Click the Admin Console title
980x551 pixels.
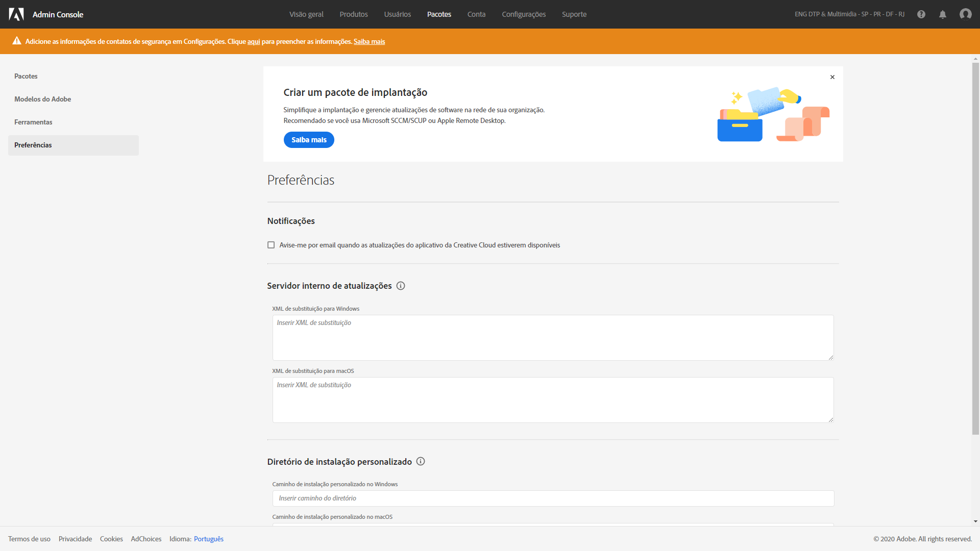coord(58,14)
